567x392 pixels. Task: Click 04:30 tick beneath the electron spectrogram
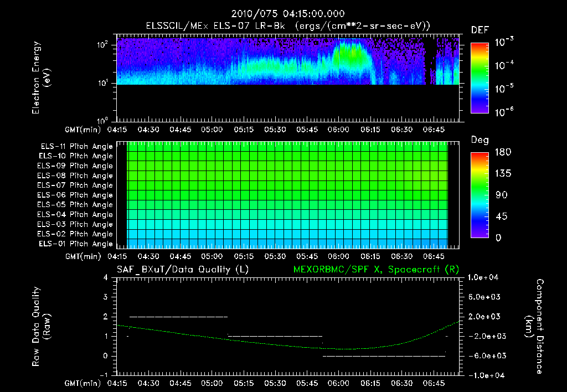(x=148, y=130)
